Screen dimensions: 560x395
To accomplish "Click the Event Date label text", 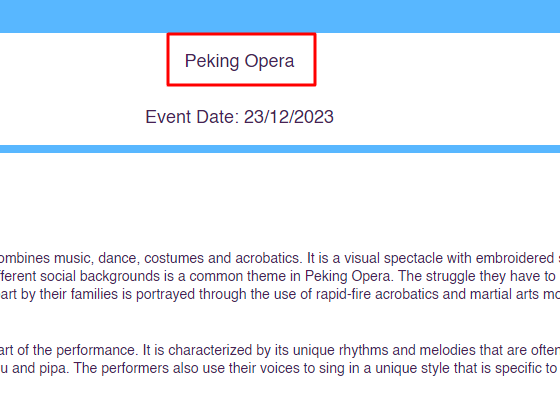I will [x=192, y=117].
